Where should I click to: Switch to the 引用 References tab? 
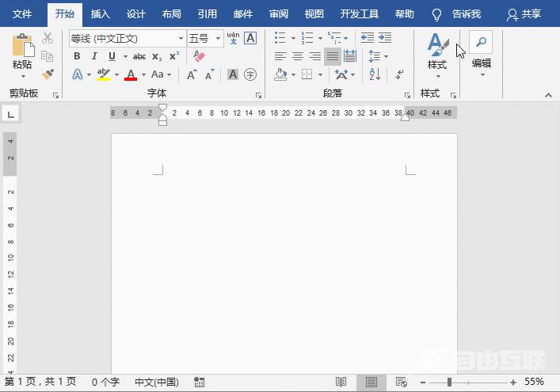[x=208, y=14]
